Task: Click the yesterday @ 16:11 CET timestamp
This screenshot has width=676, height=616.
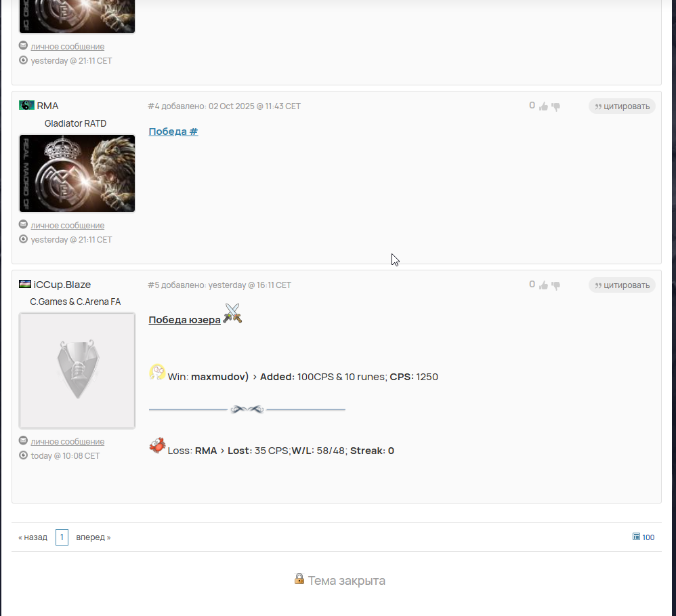Action: click(249, 285)
